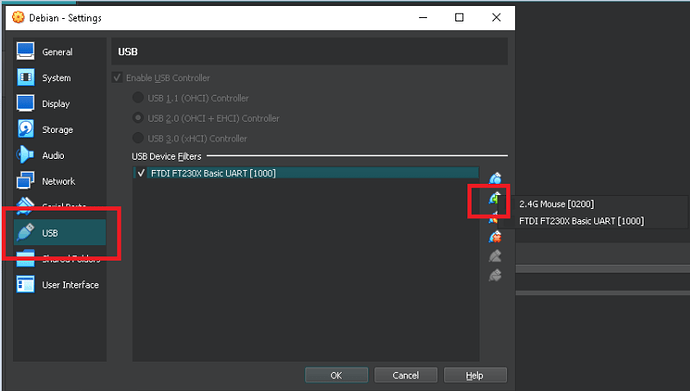690x391 pixels.
Task: Click the add filter from device icon
Action: (495, 198)
